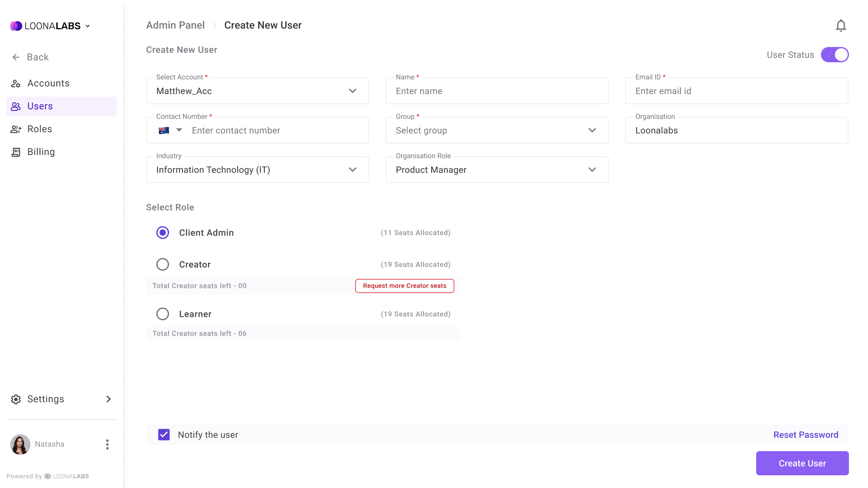This screenshot has height=488, width=868.
Task: Click the Settings icon in sidebar
Action: [x=16, y=399]
